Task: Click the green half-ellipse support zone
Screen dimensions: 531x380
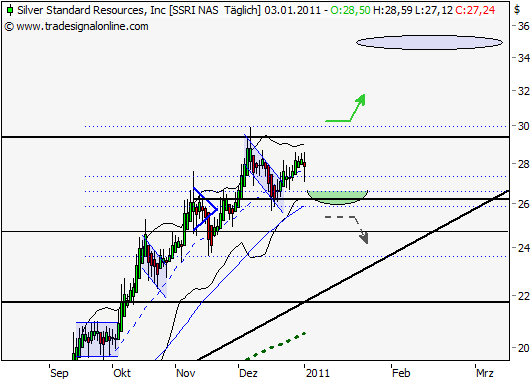Action: tap(337, 197)
